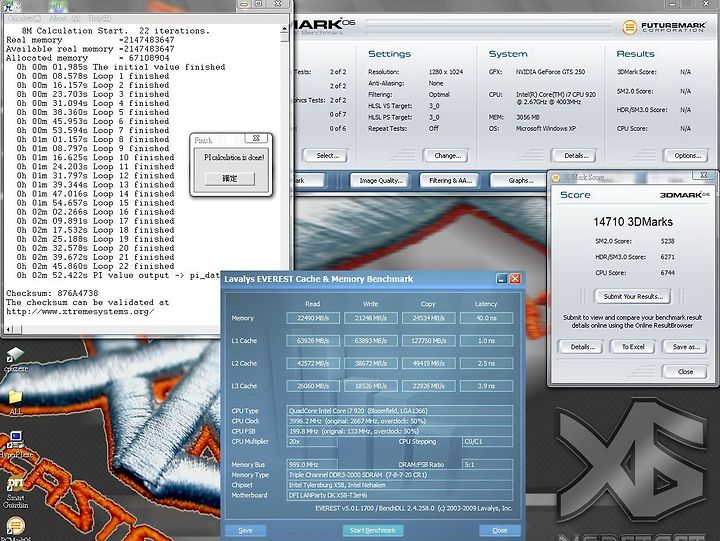The width and height of the screenshot is (720, 541).
Task: Click the DRAM:FSB Ratio value '5:1'
Action: coord(487,464)
